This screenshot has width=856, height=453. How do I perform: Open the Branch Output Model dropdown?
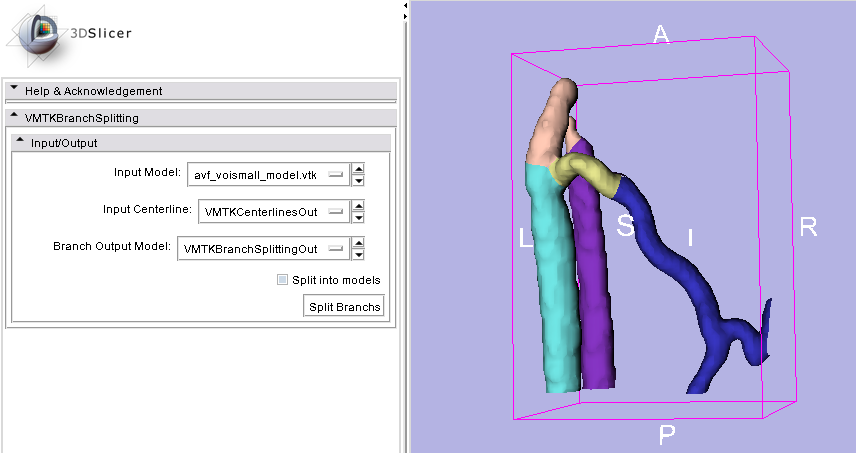point(263,249)
